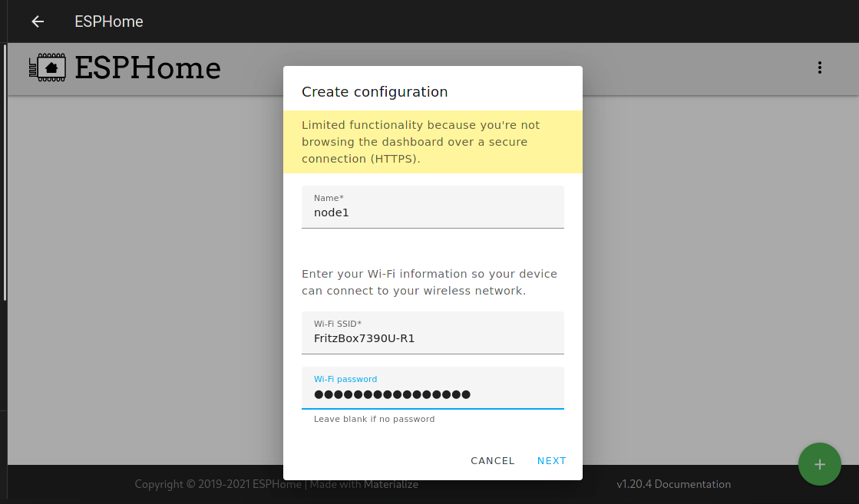This screenshot has width=859, height=504.
Task: Click into the Wi-Fi SSID field
Action: click(x=432, y=338)
